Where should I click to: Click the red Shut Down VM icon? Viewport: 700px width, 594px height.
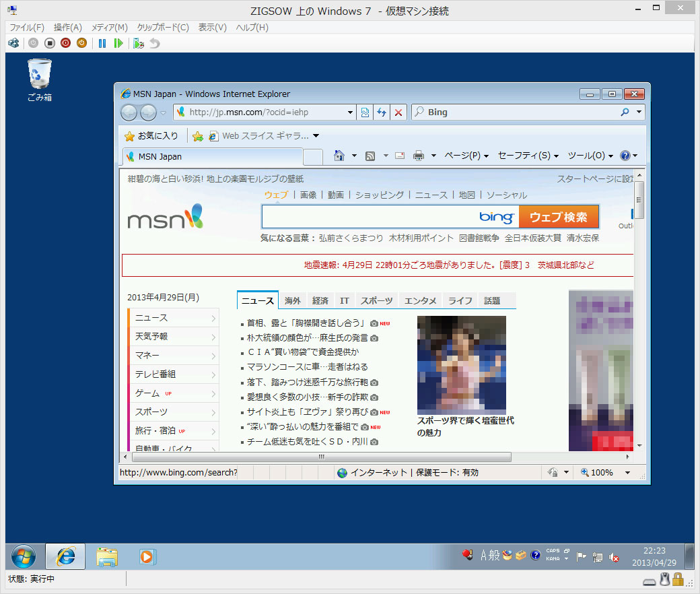(66, 43)
